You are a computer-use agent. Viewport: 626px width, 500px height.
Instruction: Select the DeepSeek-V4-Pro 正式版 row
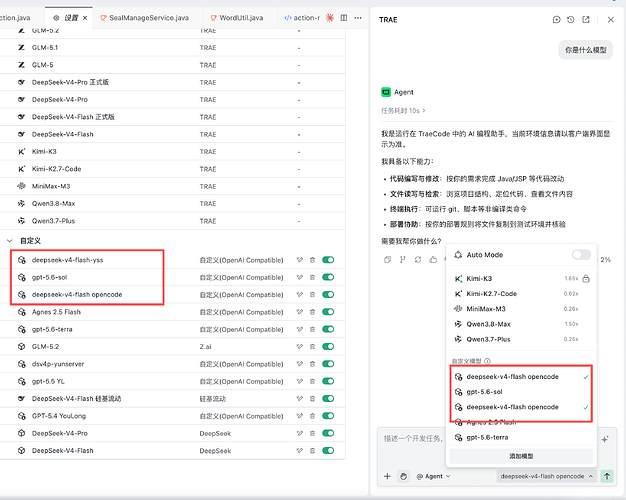pos(172,82)
